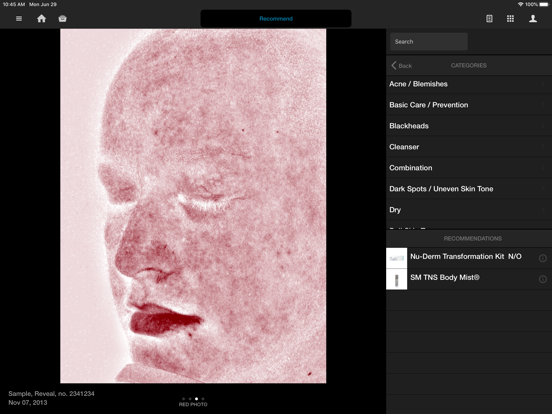
Task: Select the active third page dot
Action: (196, 399)
